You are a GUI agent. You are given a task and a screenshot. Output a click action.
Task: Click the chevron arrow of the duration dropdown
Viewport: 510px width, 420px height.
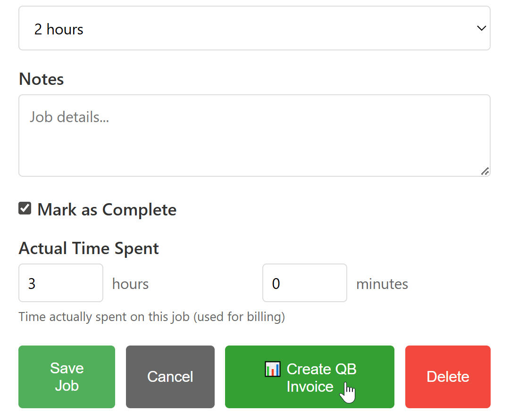pos(481,28)
